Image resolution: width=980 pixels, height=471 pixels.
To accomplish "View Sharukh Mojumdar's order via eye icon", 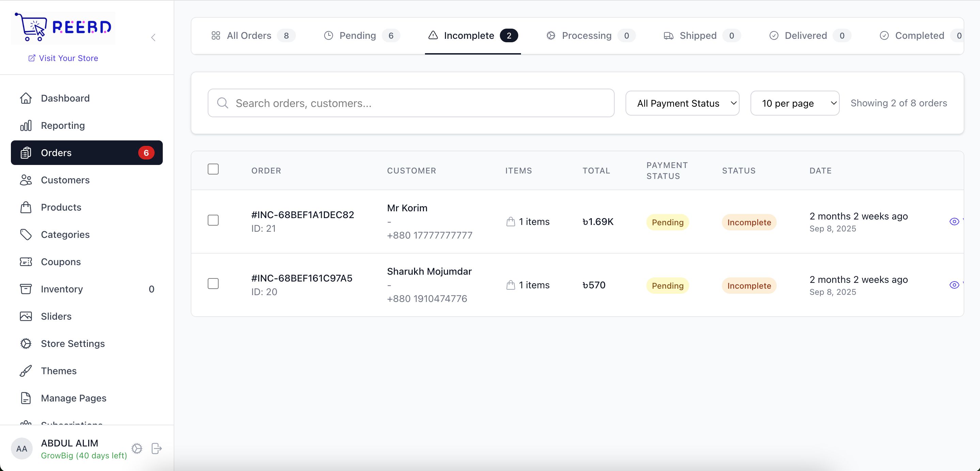I will pos(954,285).
